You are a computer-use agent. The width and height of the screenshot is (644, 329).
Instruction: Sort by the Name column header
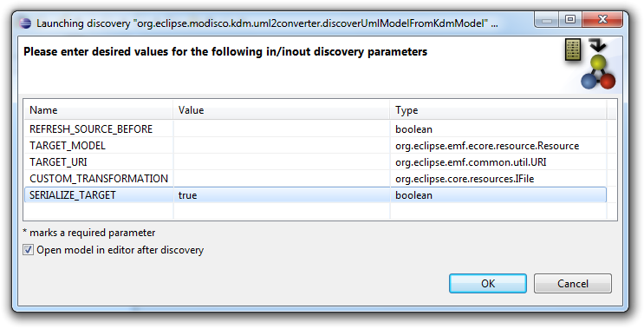(x=99, y=109)
